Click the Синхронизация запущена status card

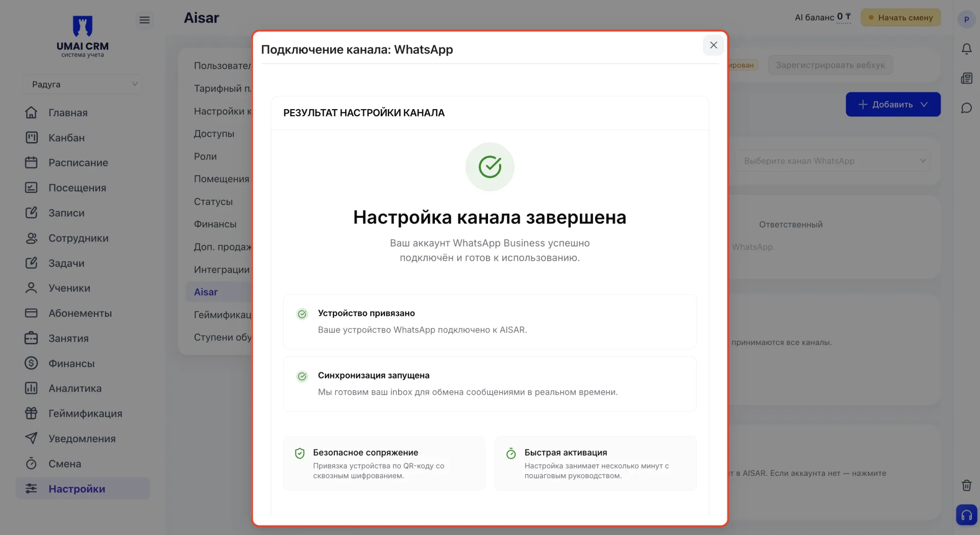coord(490,384)
